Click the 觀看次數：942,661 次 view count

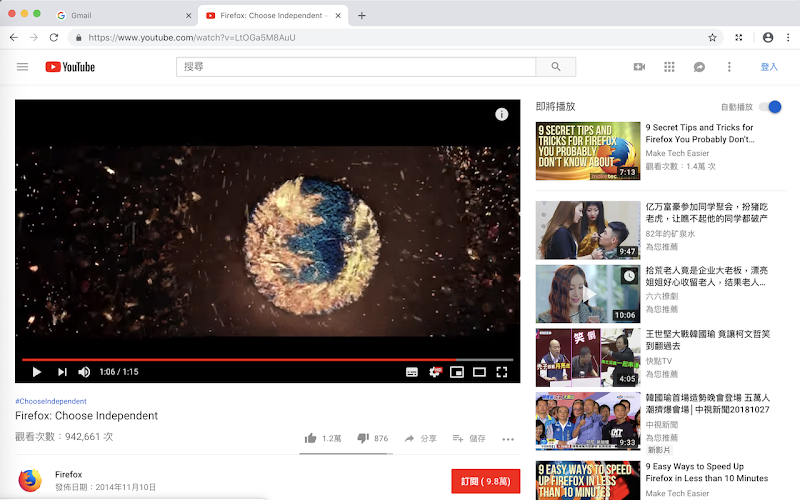coord(64,437)
